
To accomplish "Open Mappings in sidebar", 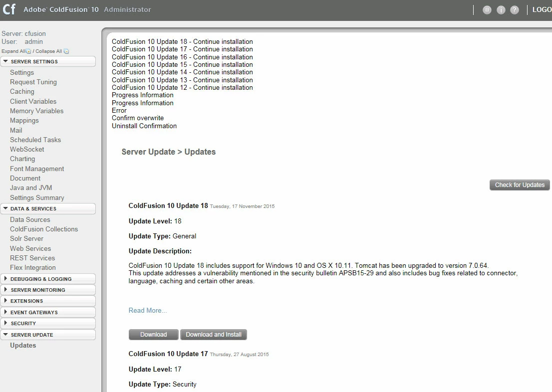I will [24, 120].
